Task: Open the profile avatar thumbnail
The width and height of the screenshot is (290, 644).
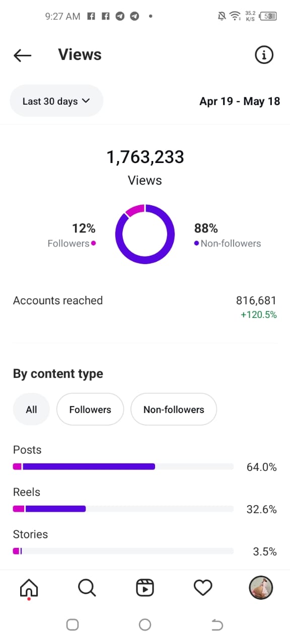Action: click(261, 588)
